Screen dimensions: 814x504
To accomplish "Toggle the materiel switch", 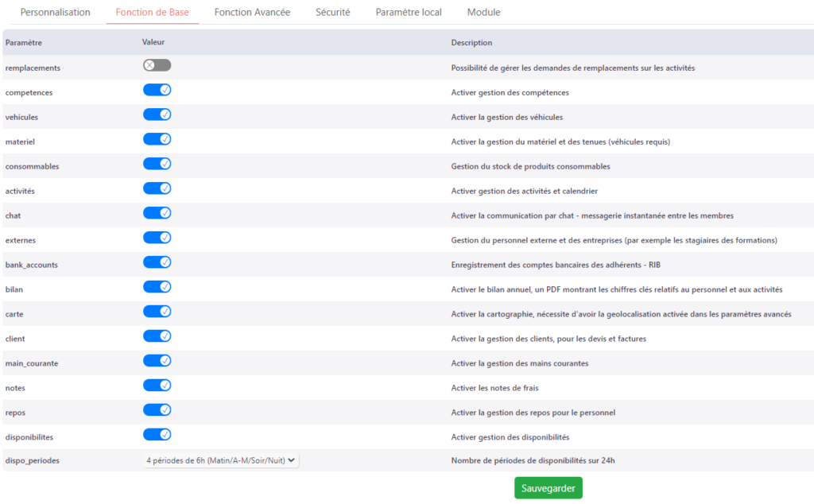I will coord(157,139).
